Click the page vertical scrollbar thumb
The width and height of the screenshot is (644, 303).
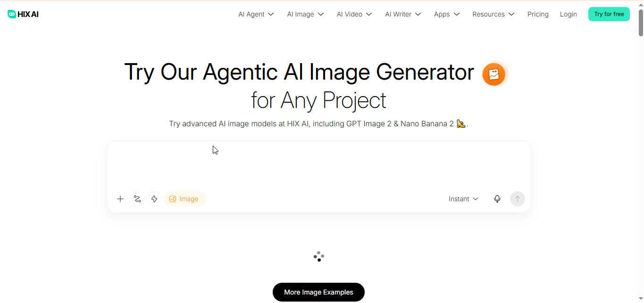pos(641,22)
